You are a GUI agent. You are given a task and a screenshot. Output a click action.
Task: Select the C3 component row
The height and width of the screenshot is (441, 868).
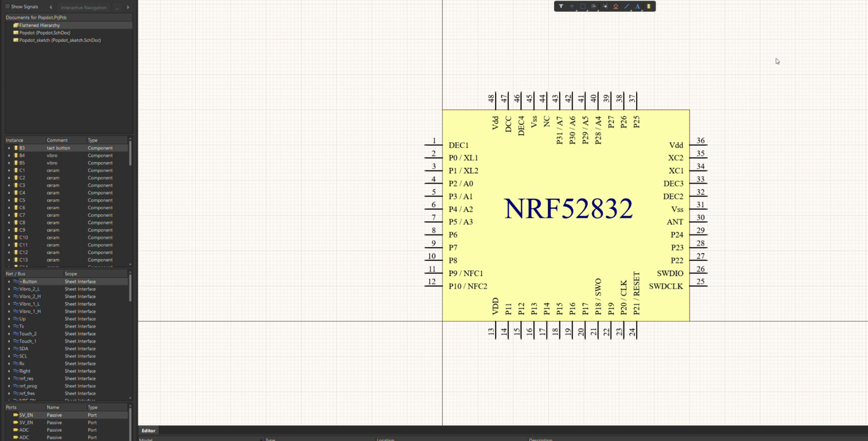[66, 185]
